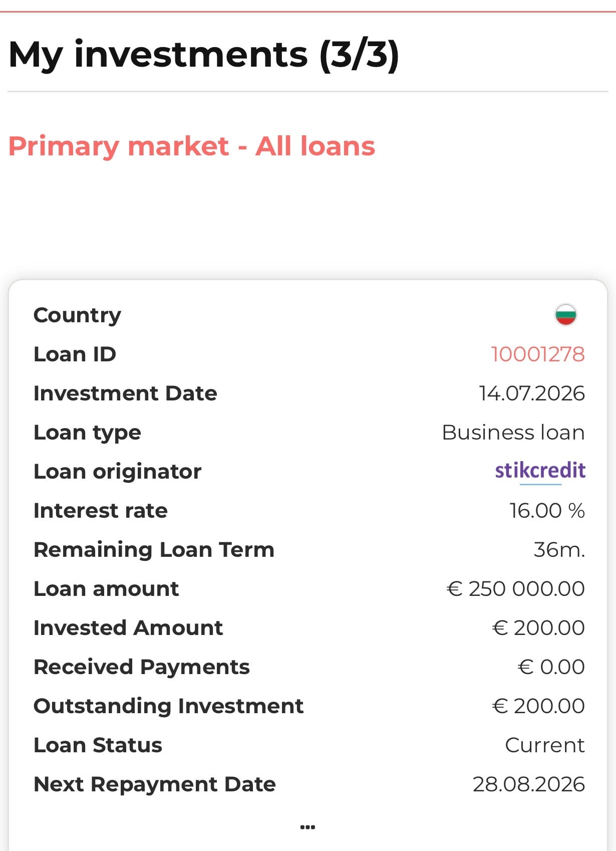This screenshot has height=851, width=616.
Task: Click the Received Payments € 0.00 value
Action: [x=551, y=667]
